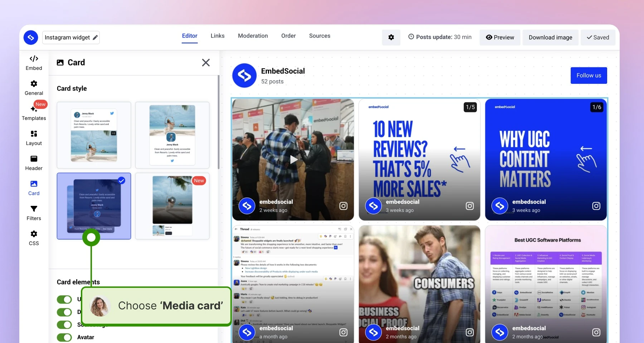Viewport: 644px width, 343px height.
Task: Click the EmbedSocial profile logo in the widget header
Action: (x=244, y=76)
